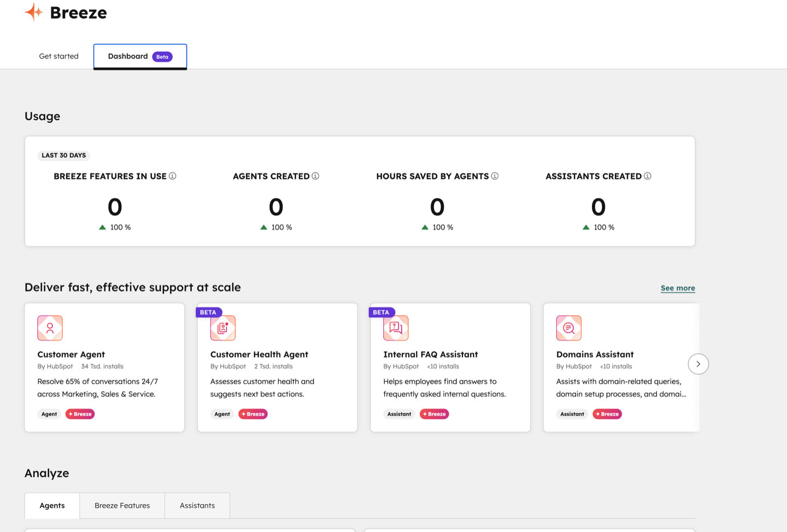
Task: Click the Domains Assistant search icon
Action: tap(568, 328)
